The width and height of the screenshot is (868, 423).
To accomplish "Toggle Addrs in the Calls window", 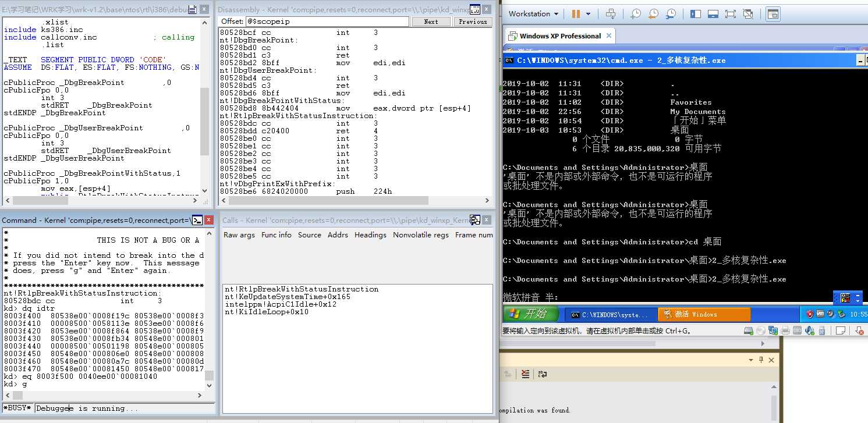I will (338, 235).
